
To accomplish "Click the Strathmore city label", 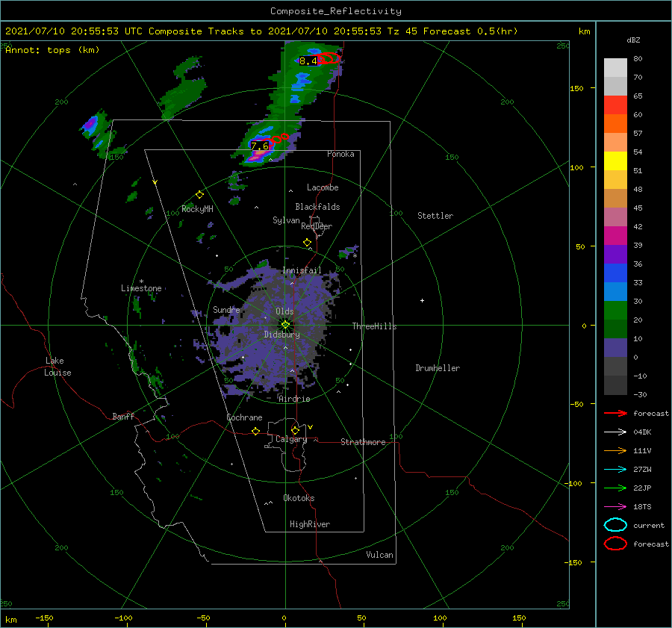I will pos(363,442).
